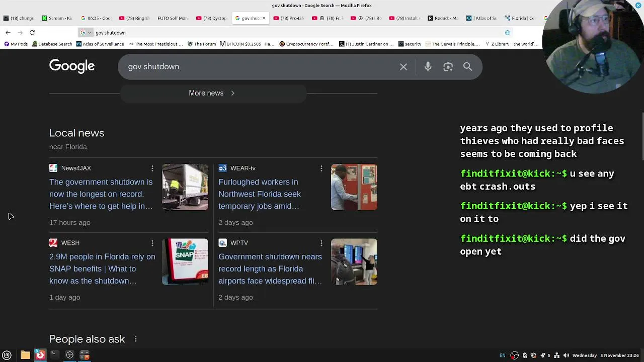Switch to the Florida tab
Viewport: 644px width, 362px height.
[x=521, y=18]
